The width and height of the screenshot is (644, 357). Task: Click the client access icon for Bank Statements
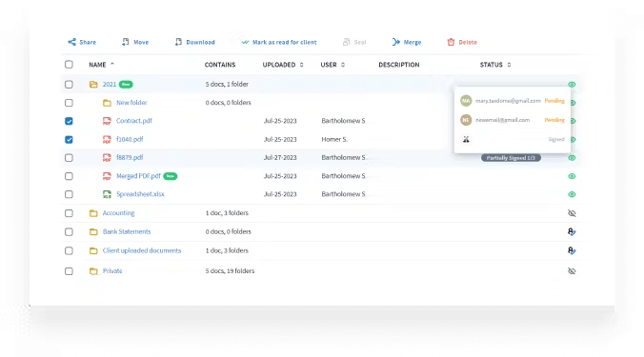[572, 232]
